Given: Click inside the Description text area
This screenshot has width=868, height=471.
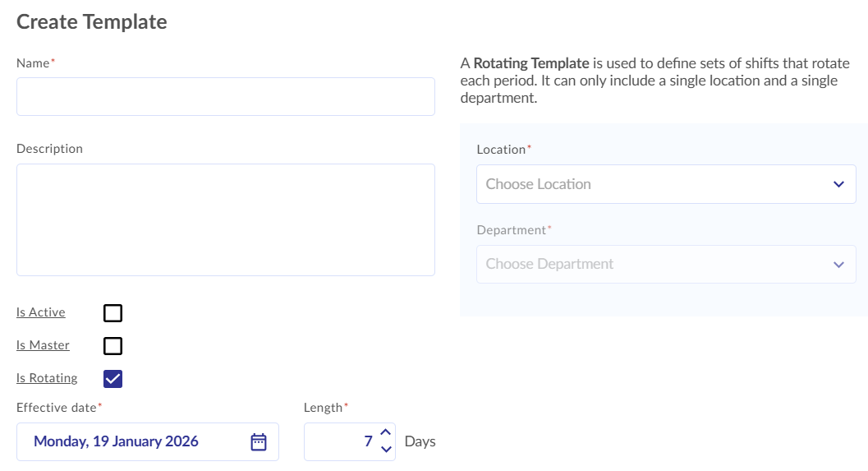Looking at the screenshot, I should click(x=225, y=219).
